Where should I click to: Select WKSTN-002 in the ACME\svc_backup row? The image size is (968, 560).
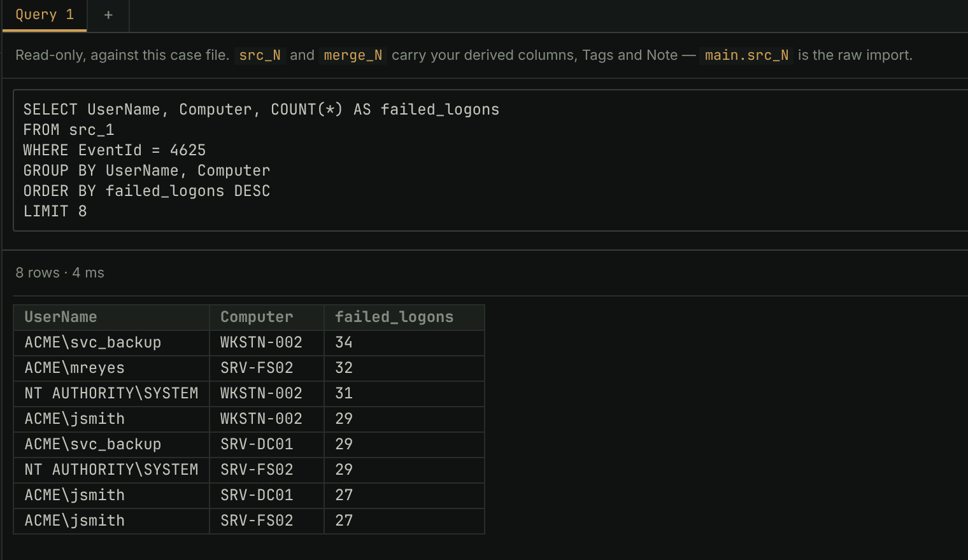pyautogui.click(x=267, y=342)
